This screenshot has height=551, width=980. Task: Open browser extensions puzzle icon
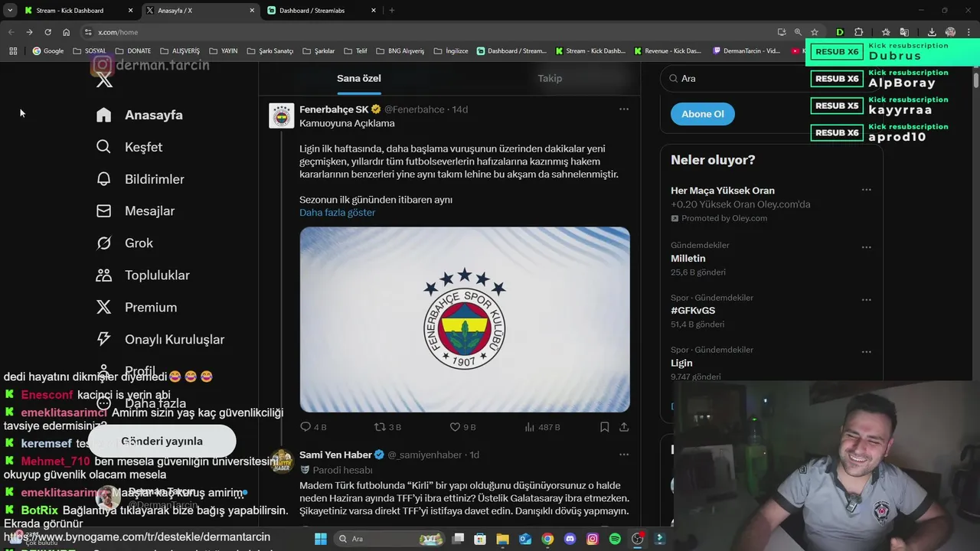tap(858, 32)
